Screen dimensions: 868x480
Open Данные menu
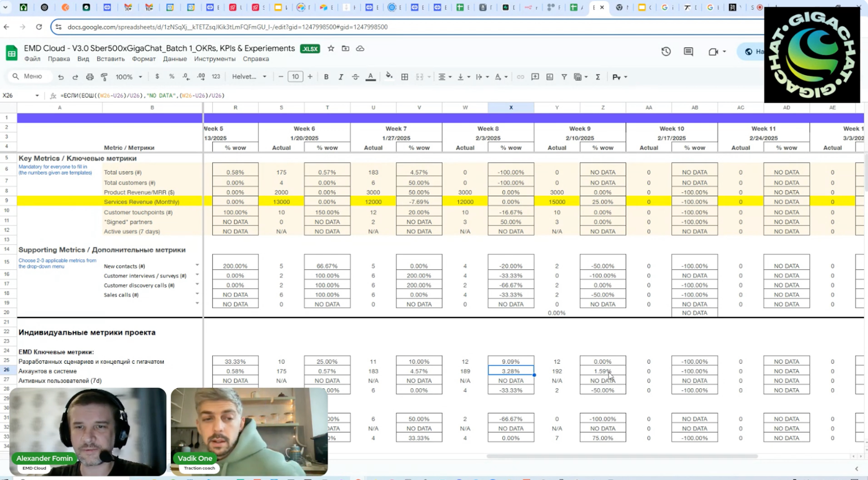tap(175, 59)
